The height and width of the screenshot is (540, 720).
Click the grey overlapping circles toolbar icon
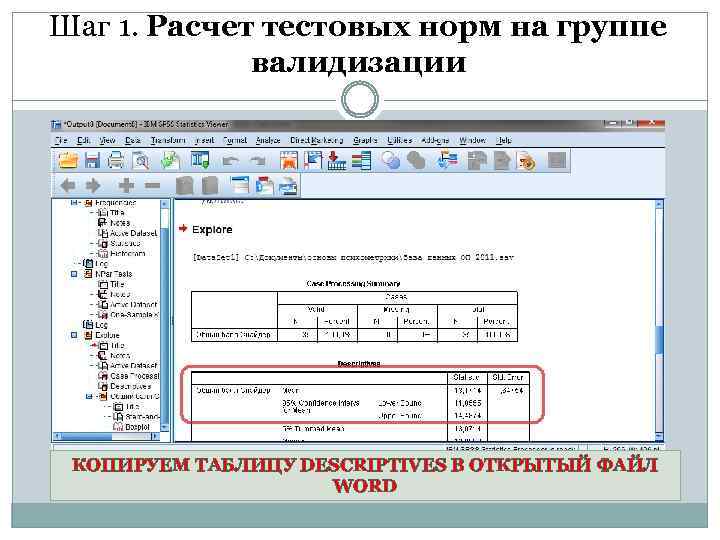[416, 161]
